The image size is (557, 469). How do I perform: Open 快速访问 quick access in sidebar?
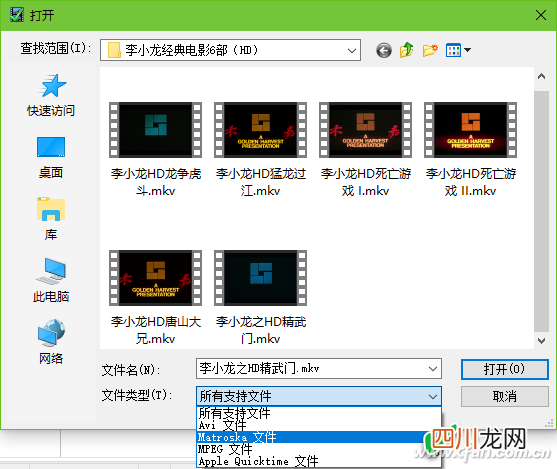pyautogui.click(x=51, y=95)
